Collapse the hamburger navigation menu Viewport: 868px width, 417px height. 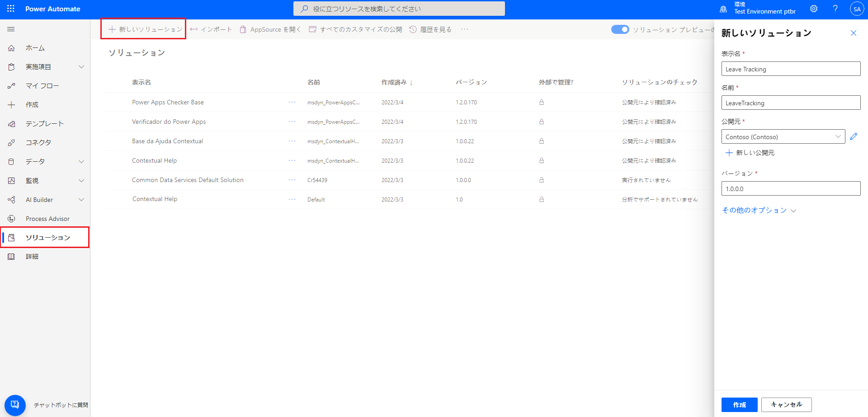click(11, 29)
